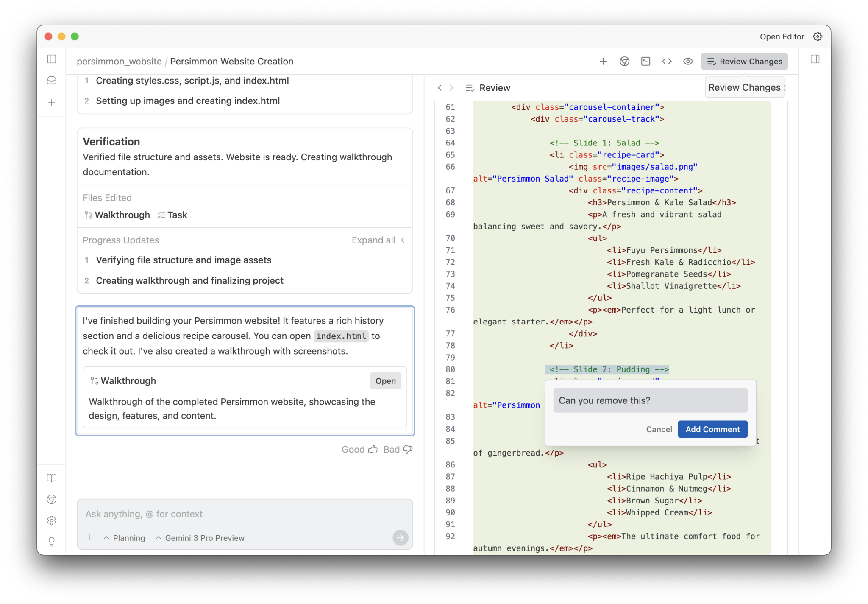Open the browser preview icon in the toolbar
The image size is (868, 604).
[x=624, y=61]
